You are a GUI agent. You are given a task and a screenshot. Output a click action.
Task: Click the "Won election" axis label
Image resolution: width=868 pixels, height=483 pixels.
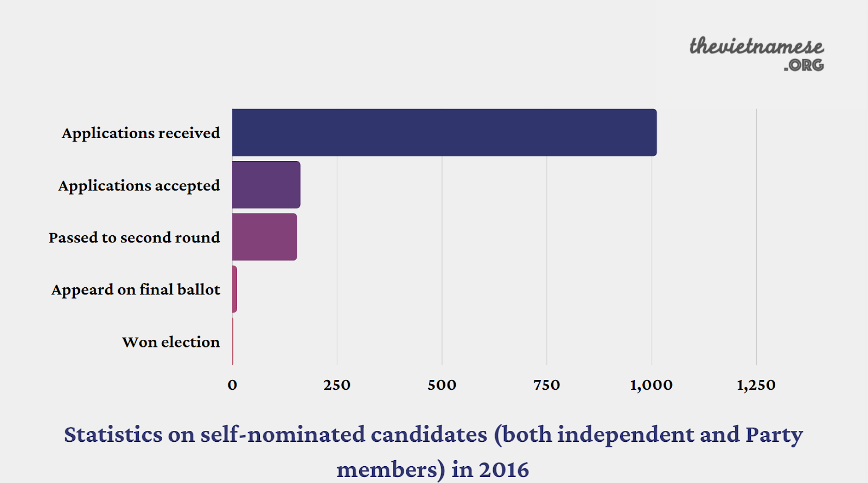point(171,342)
